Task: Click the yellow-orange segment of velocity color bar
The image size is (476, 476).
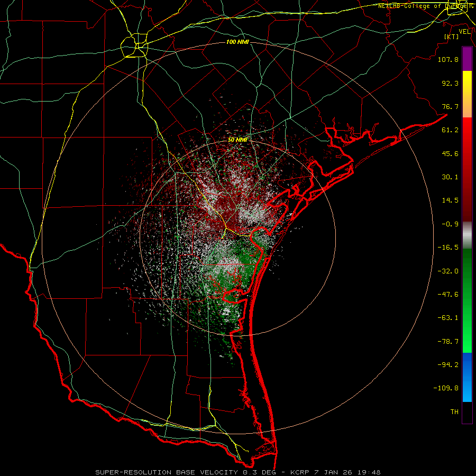Action: [467, 94]
